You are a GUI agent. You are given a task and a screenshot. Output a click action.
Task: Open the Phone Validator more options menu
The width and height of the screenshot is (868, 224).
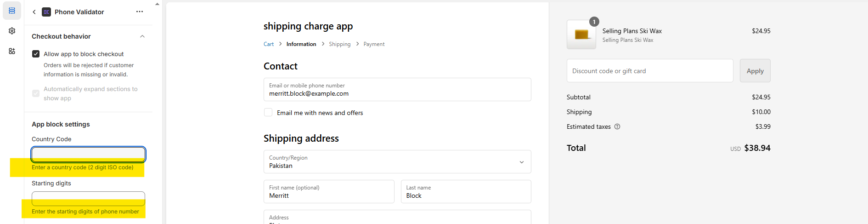coord(140,12)
